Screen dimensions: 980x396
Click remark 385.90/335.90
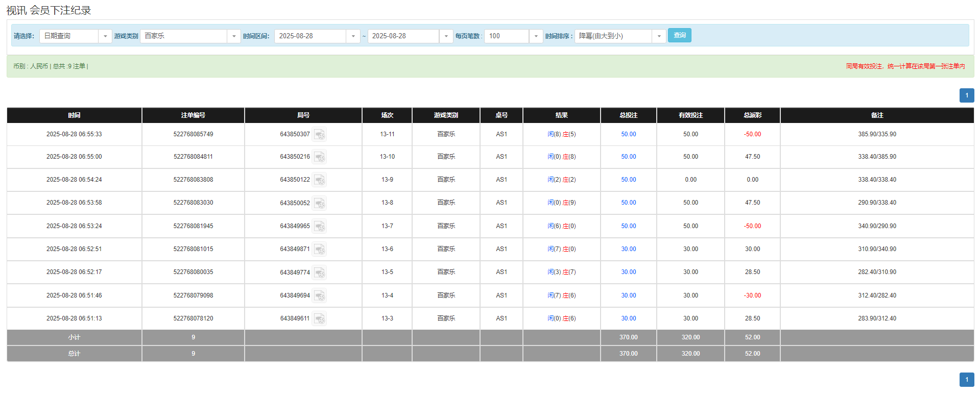point(877,134)
